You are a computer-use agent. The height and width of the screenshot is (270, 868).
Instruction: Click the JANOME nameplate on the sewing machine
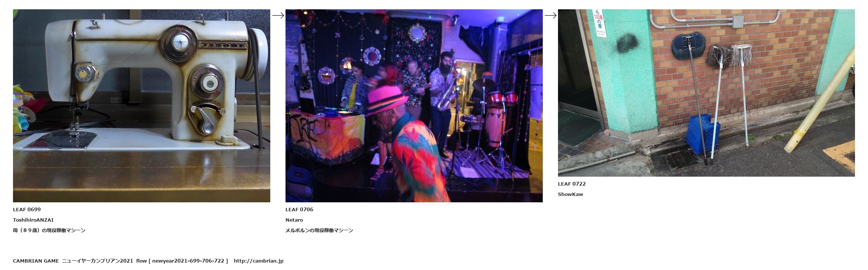(222, 45)
